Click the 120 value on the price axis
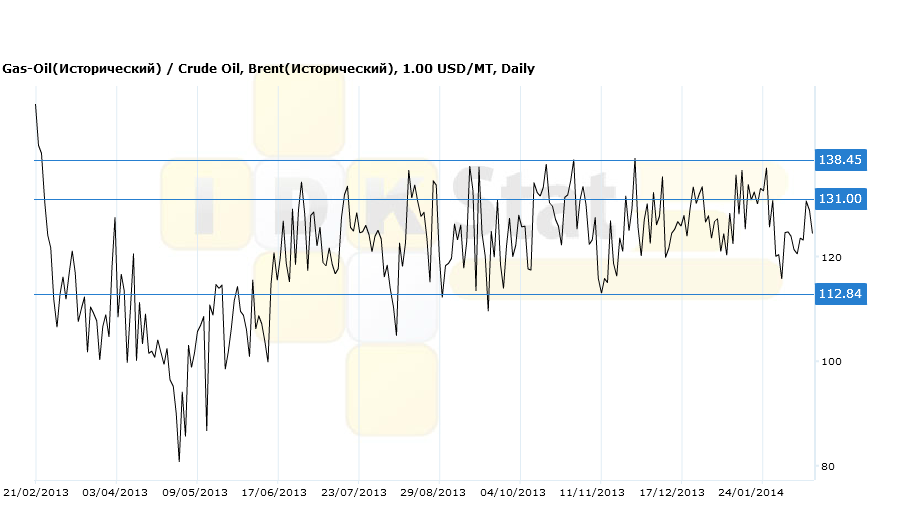The image size is (908, 509). tap(831, 258)
